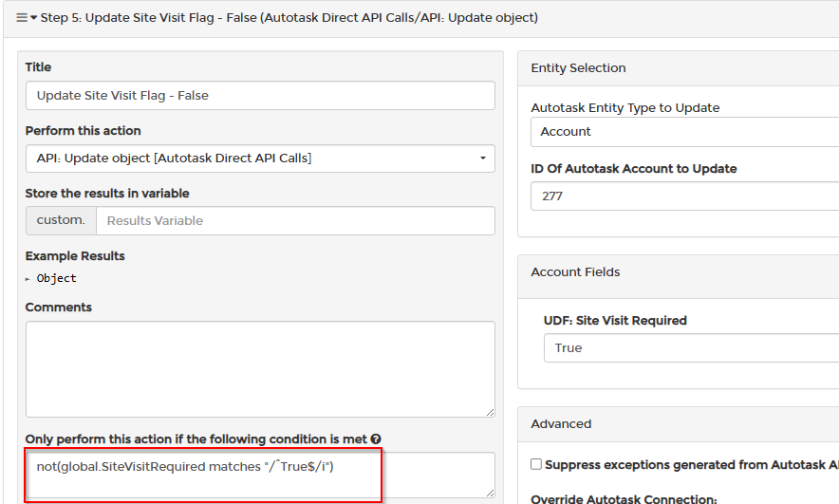This screenshot has height=504, width=839.
Task: Click the Override Autotask Connection label
Action: [x=624, y=498]
